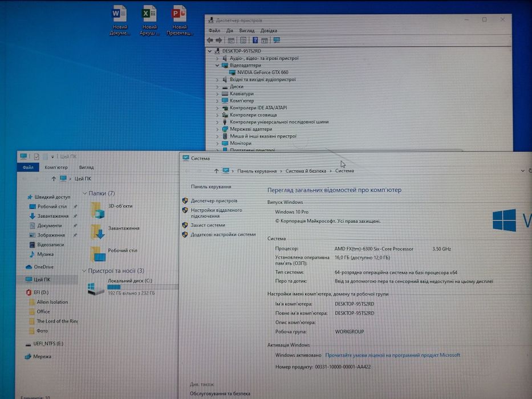Collapse the Відеоадаптери node

[x=217, y=65]
